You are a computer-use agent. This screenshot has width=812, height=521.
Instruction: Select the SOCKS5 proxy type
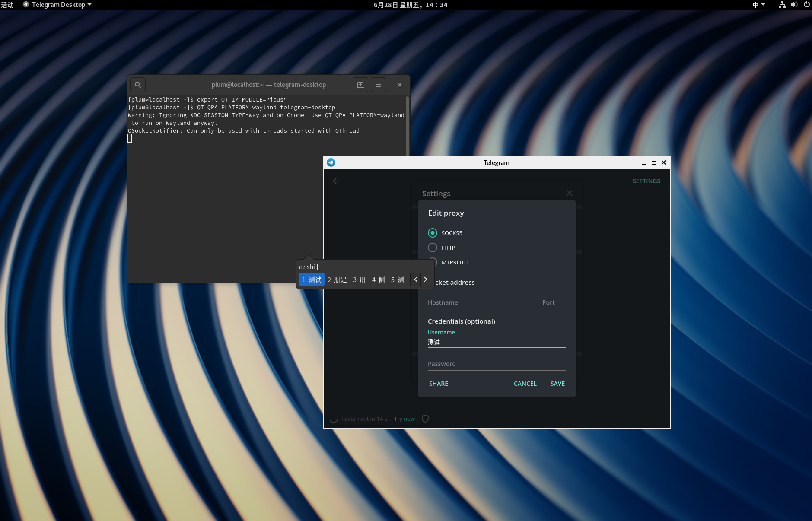[433, 233]
